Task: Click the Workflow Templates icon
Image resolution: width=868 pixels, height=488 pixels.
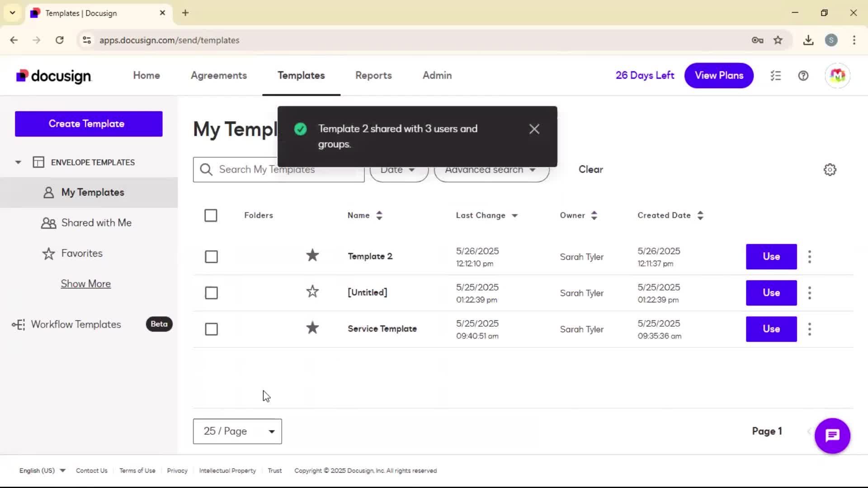Action: click(19, 324)
